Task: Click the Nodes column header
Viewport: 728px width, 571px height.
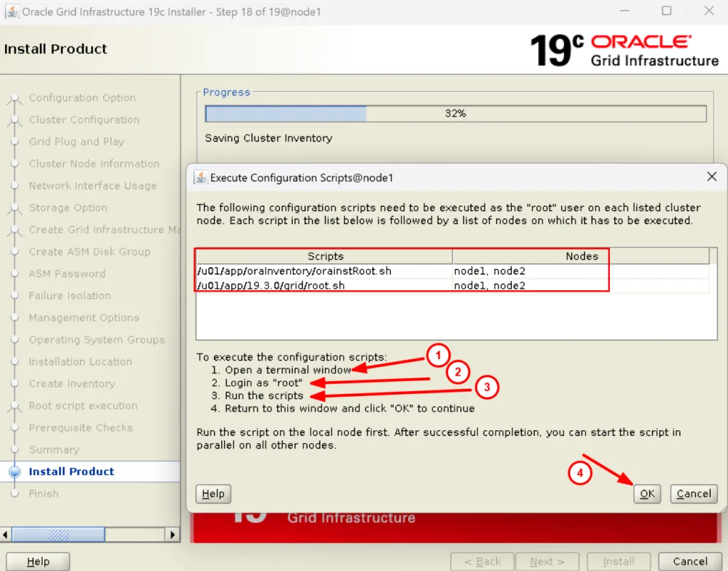Action: pyautogui.click(x=581, y=256)
